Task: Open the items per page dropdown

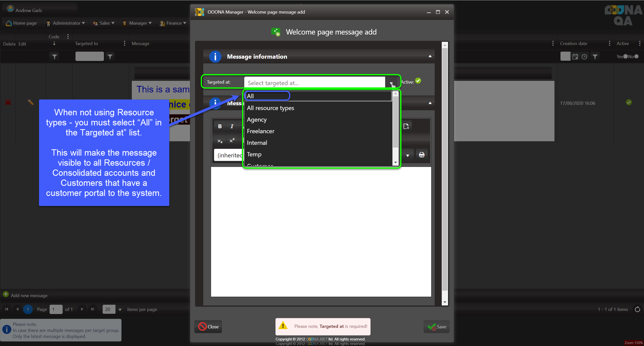Action: click(x=120, y=309)
